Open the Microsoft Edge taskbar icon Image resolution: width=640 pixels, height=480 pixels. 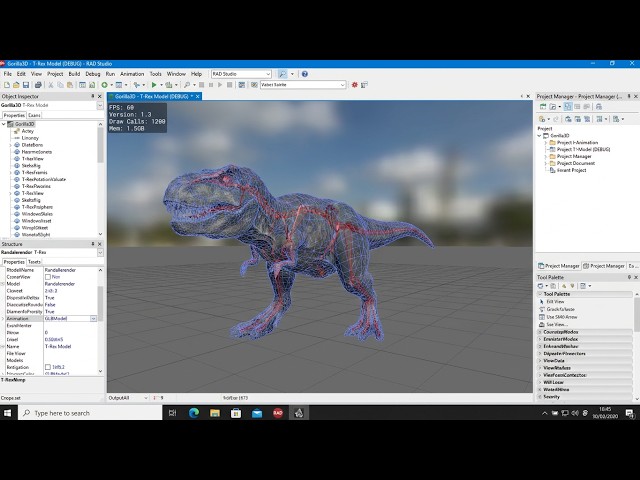click(x=194, y=413)
